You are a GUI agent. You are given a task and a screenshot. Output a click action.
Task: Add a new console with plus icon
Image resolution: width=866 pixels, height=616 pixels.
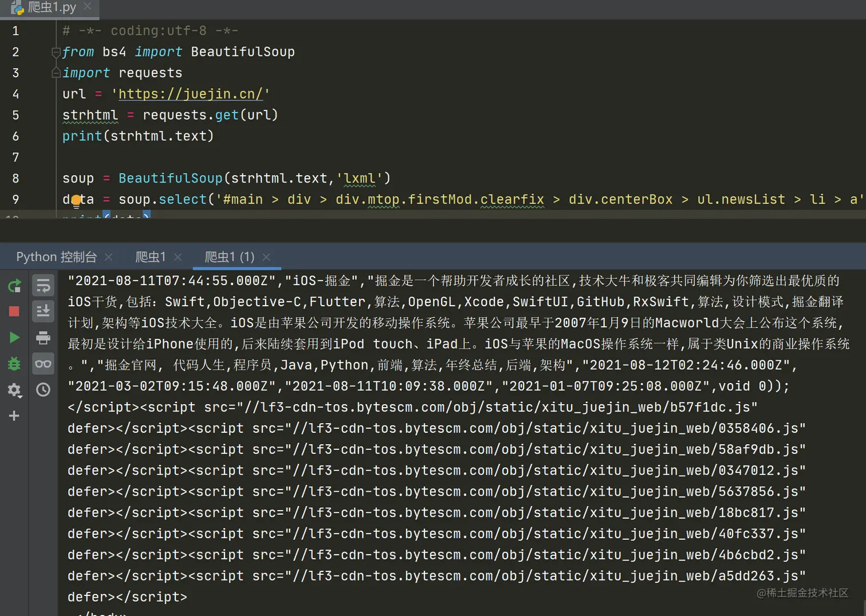click(x=14, y=416)
